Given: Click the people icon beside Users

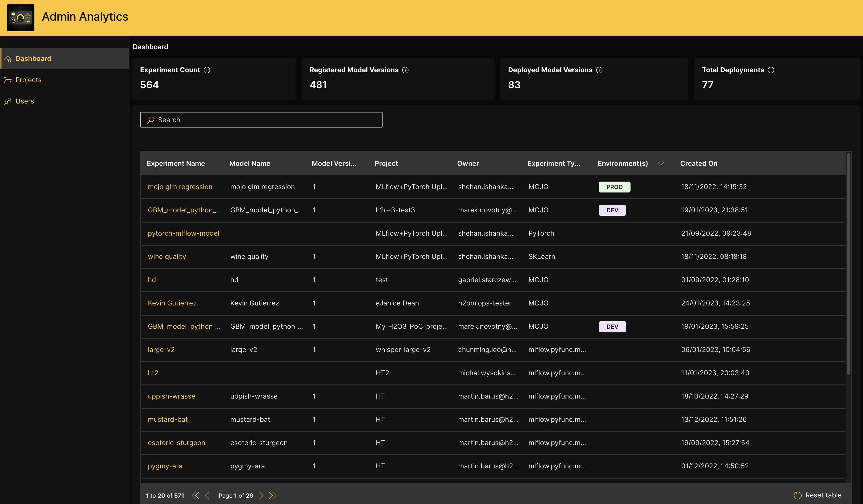Looking at the screenshot, I should [8, 101].
